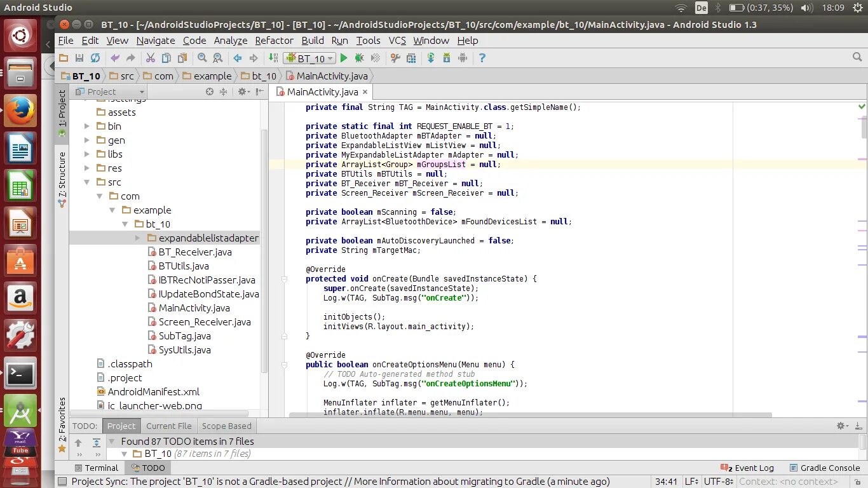The height and width of the screenshot is (488, 868).
Task: Open the Android Device Monitor icon
Action: coord(463,58)
